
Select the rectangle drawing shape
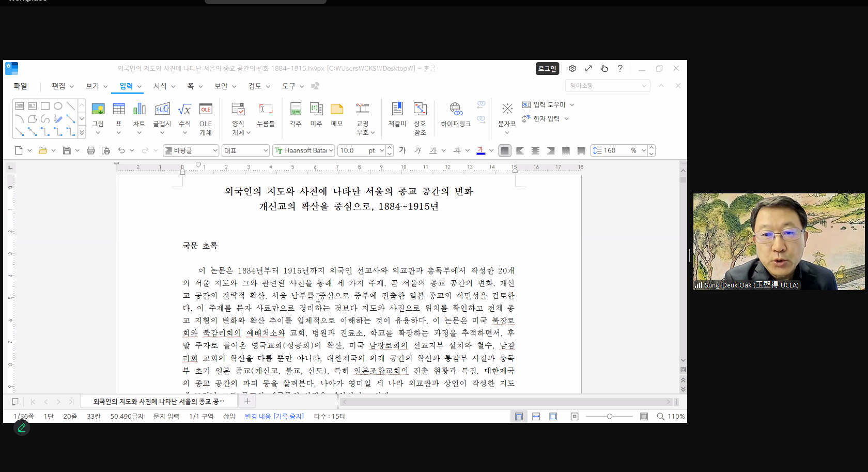45,106
